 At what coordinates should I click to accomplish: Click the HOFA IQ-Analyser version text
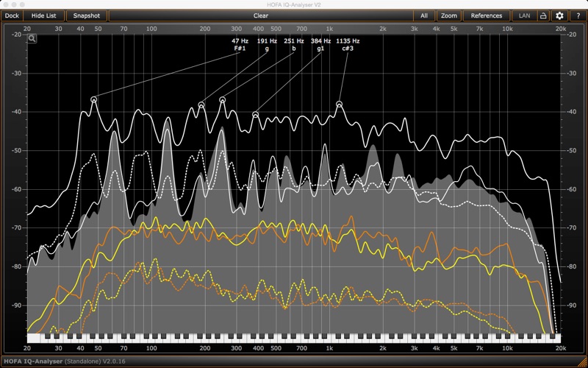(x=65, y=361)
